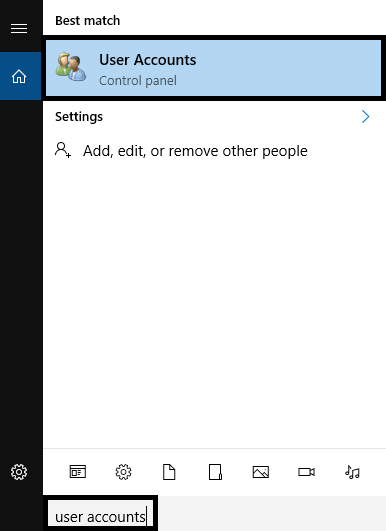
Task: Go to Home in the search sidebar
Action: coord(19,76)
